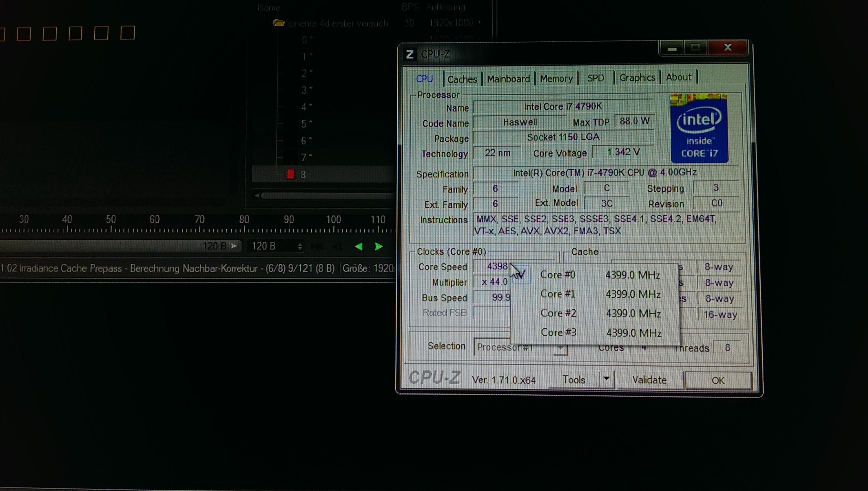Click the scroll-left arrow under frame list

(257, 196)
